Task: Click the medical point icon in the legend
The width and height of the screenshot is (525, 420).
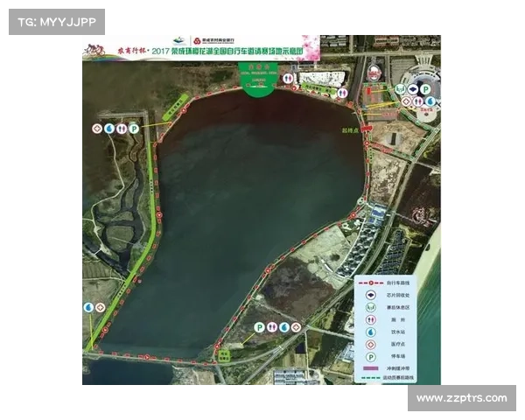Action: [371, 344]
